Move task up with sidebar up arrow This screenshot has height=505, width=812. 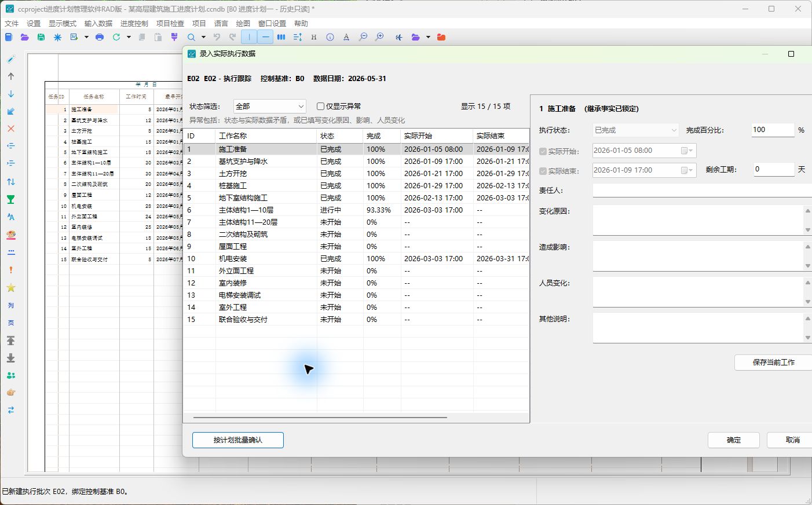[x=11, y=76]
